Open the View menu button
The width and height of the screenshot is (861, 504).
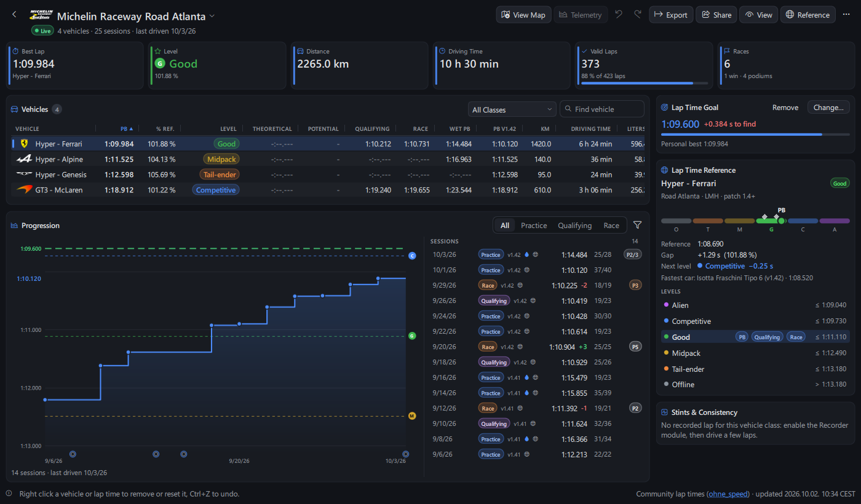click(x=758, y=15)
